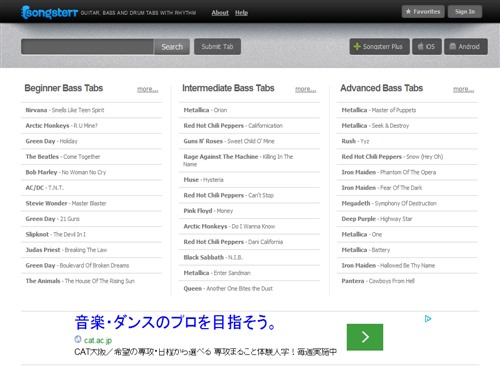Open Metallica - Battery tab
Image resolution: width=500 pixels, height=375 pixels.
pyautogui.click(x=366, y=250)
